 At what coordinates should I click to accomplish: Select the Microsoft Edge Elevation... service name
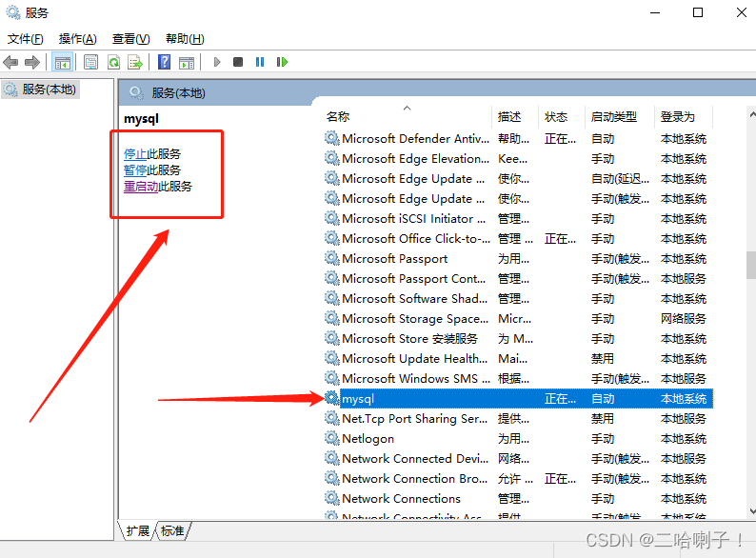(415, 158)
